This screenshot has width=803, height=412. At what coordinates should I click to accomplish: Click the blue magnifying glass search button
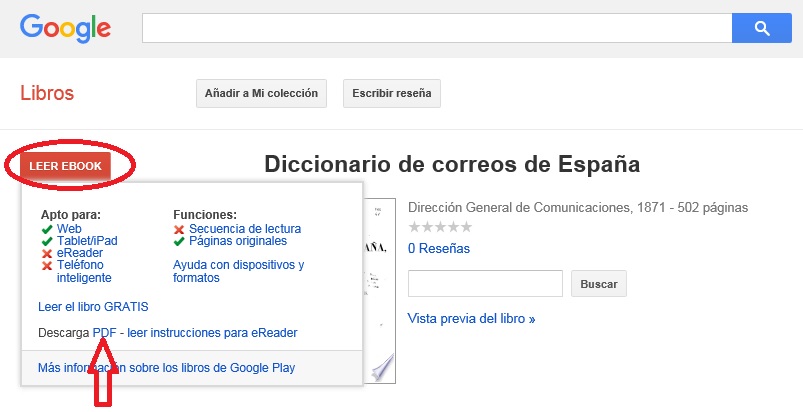click(x=761, y=28)
